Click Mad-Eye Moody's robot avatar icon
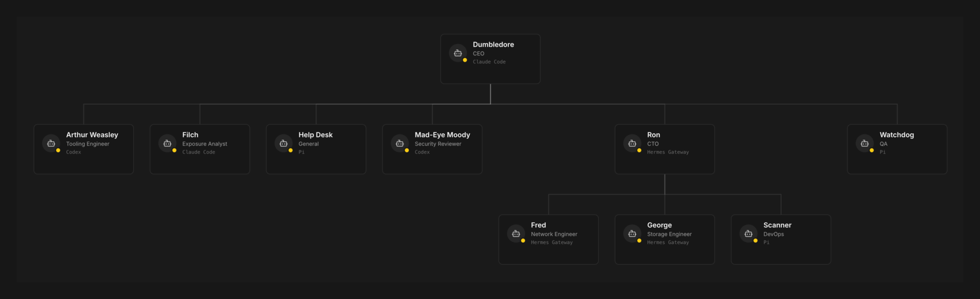 click(400, 143)
